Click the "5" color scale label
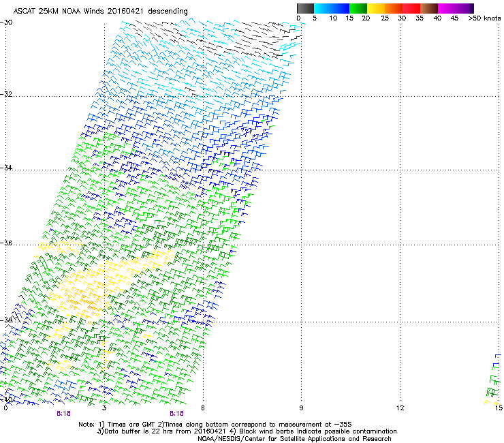Screen dimensions: 504x443 tap(315, 18)
